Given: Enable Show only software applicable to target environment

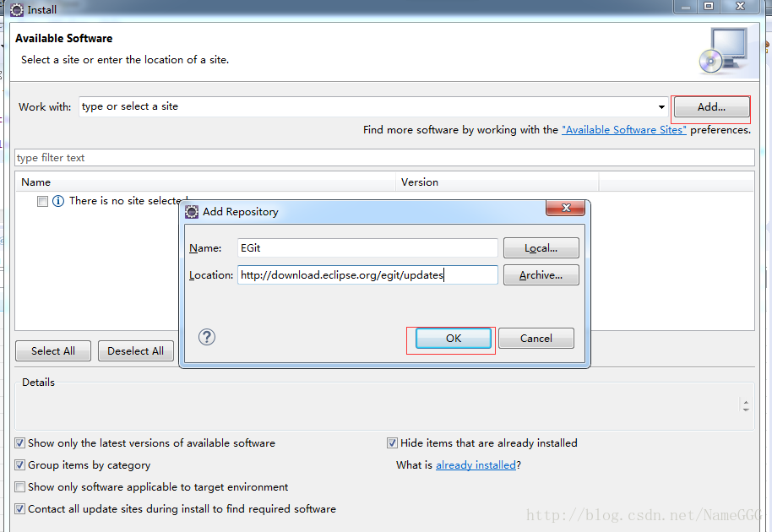Looking at the screenshot, I should pos(19,487).
